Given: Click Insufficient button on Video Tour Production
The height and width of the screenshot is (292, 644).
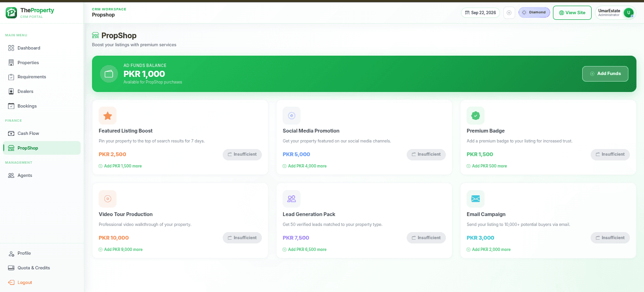Looking at the screenshot, I should (242, 238).
